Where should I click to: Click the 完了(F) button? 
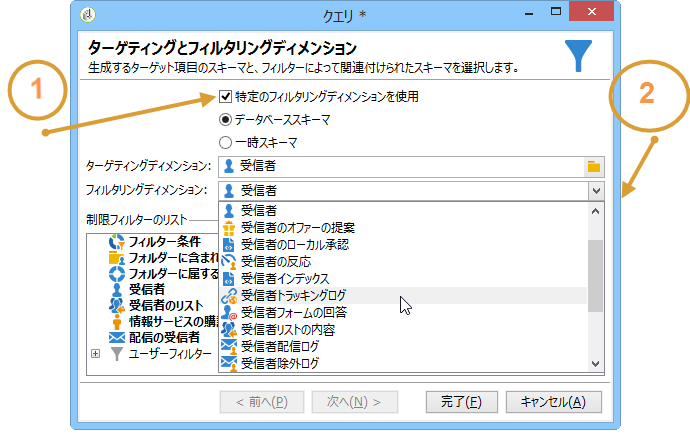(x=462, y=402)
